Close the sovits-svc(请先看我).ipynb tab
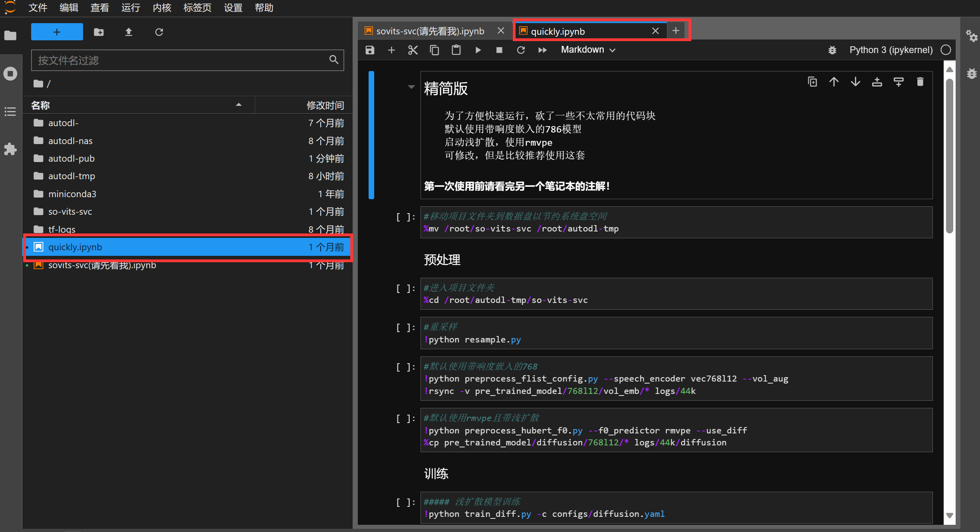980x532 pixels. click(x=501, y=31)
